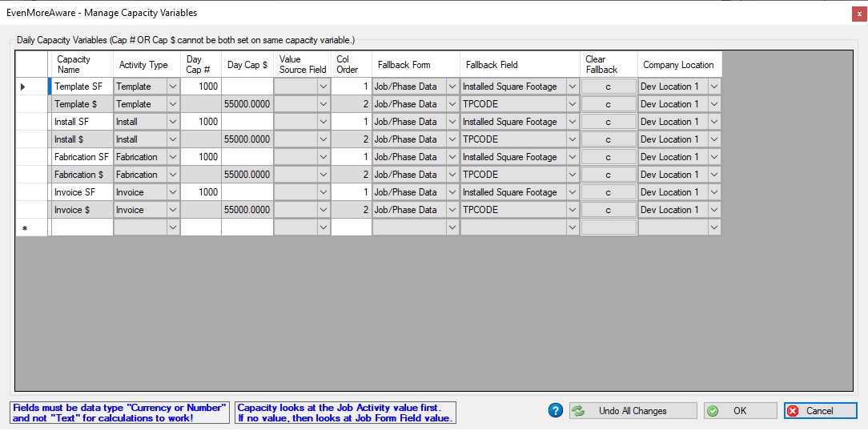Screen dimensions: 868x431
Task: Open Fallback Form dropdown for Template $ row
Action: [x=452, y=104]
